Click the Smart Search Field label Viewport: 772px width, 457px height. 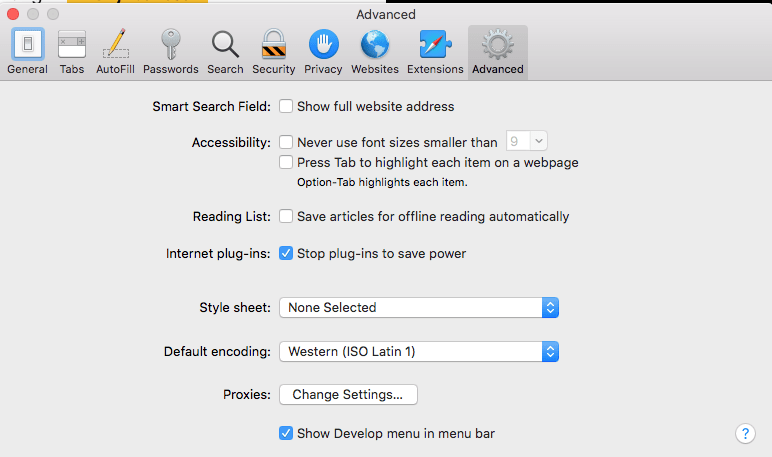click(212, 106)
